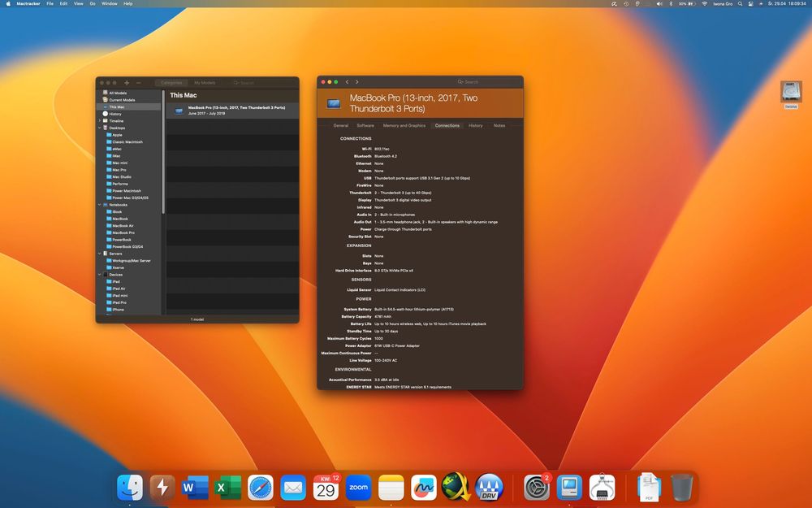This screenshot has width=812, height=508.
Task: Open the Notes app in the Dock
Action: tap(391, 487)
